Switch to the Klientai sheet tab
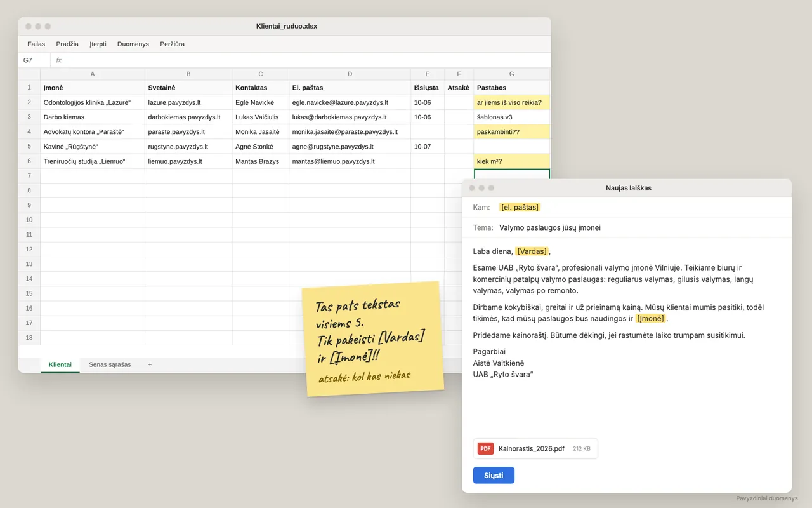Screen dimensions: 812x508 coord(60,364)
